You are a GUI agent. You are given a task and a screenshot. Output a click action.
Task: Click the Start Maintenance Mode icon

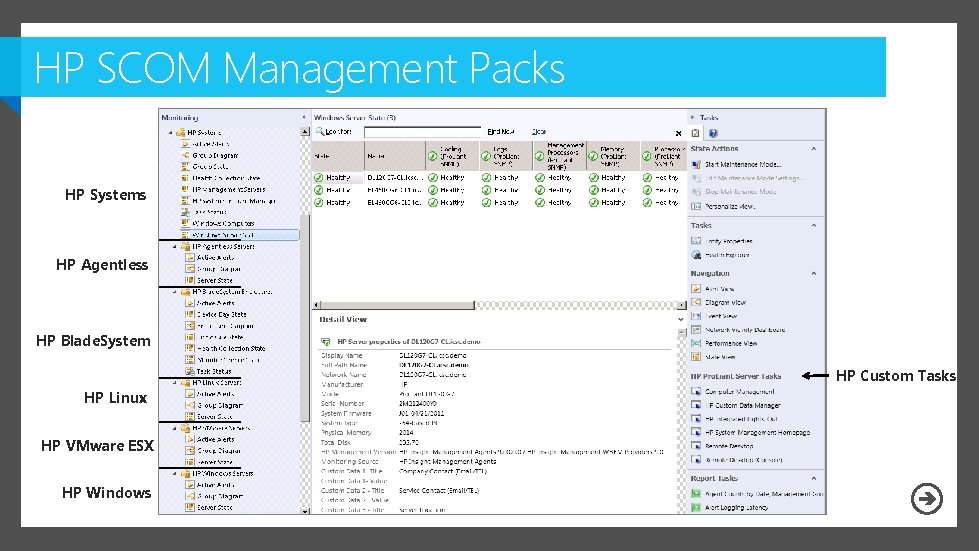point(696,165)
